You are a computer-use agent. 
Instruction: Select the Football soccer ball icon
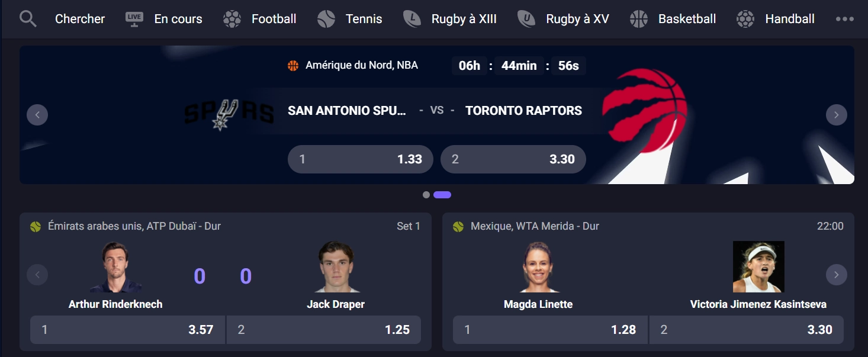coord(232,19)
